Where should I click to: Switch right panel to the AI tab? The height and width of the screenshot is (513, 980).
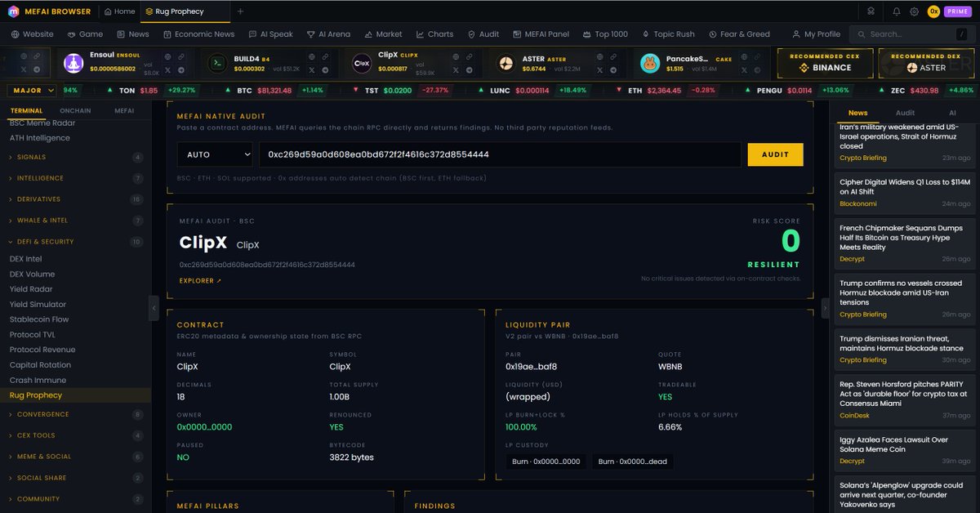click(952, 113)
